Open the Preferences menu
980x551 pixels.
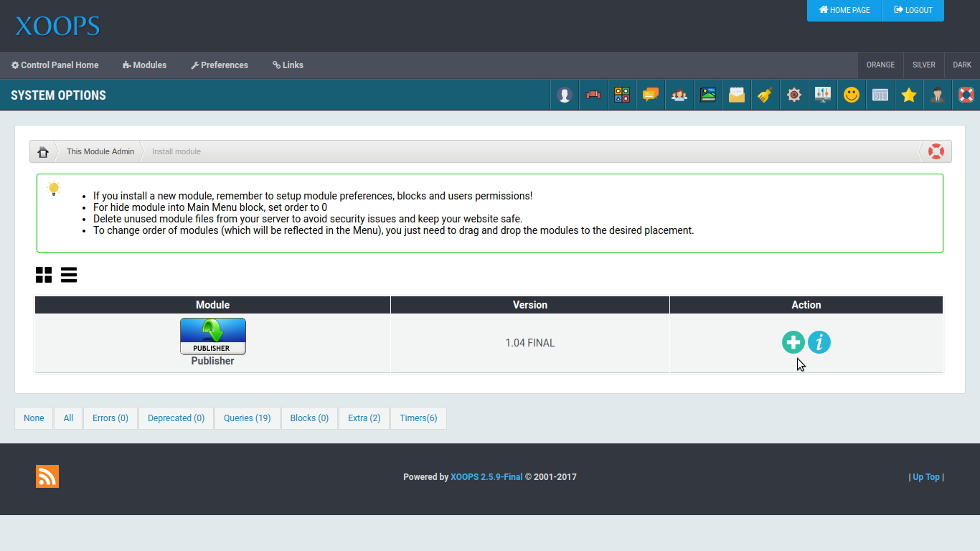(x=220, y=65)
